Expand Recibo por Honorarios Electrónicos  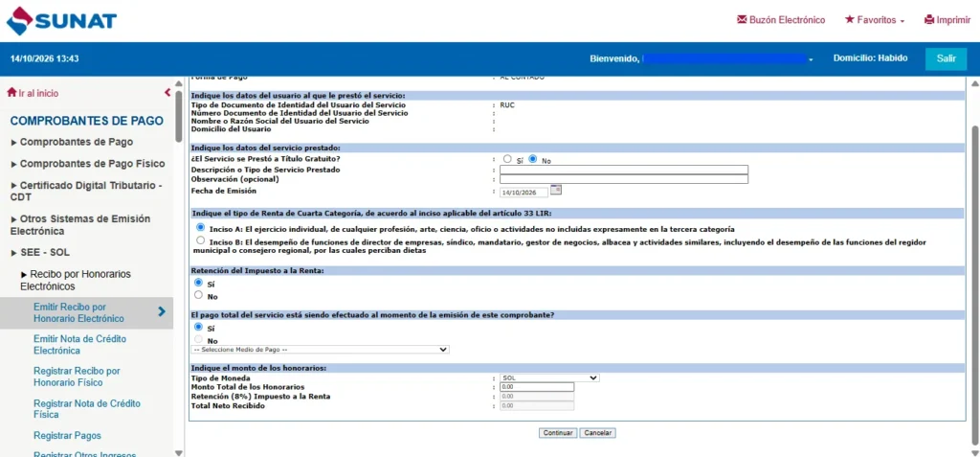pyautogui.click(x=76, y=281)
